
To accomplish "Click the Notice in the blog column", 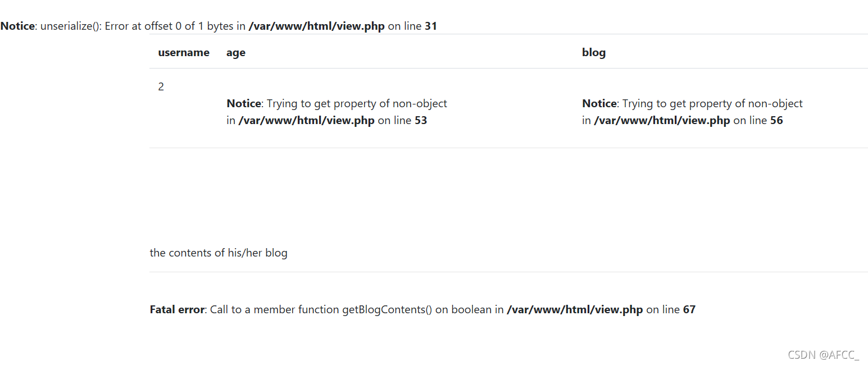I will pos(599,103).
